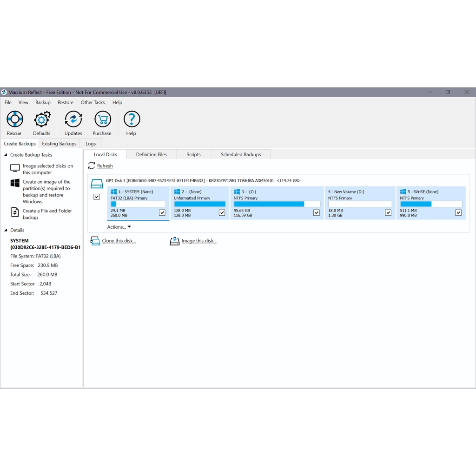The width and height of the screenshot is (476, 476).
Task: Click the New Volume D: usage bar
Action: (x=360, y=204)
